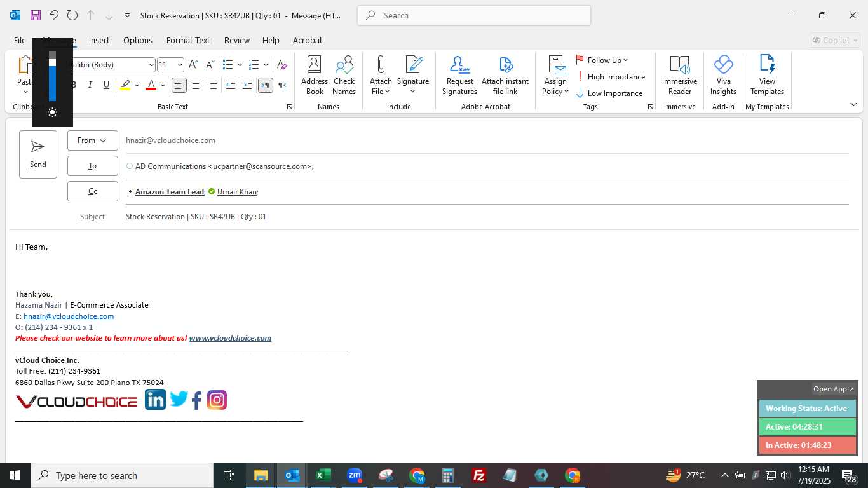Screen dimensions: 868x488
Task: Align text left
Action: tap(179, 85)
